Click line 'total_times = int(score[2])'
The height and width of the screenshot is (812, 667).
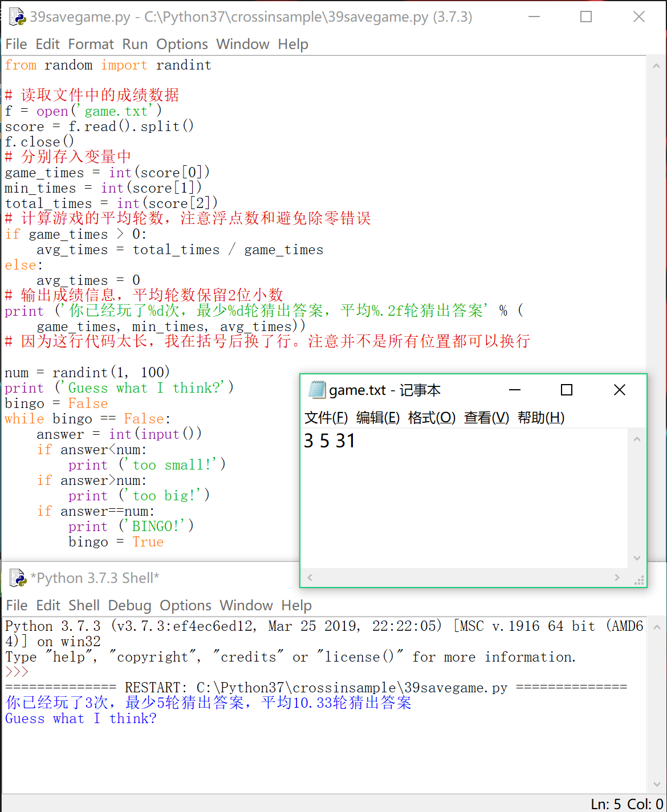111,203
